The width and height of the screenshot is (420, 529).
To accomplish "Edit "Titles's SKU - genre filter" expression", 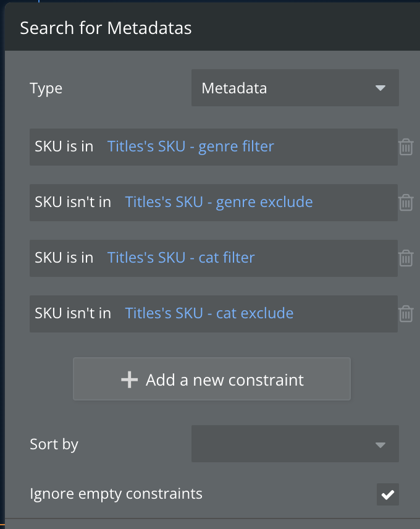I will point(190,146).
